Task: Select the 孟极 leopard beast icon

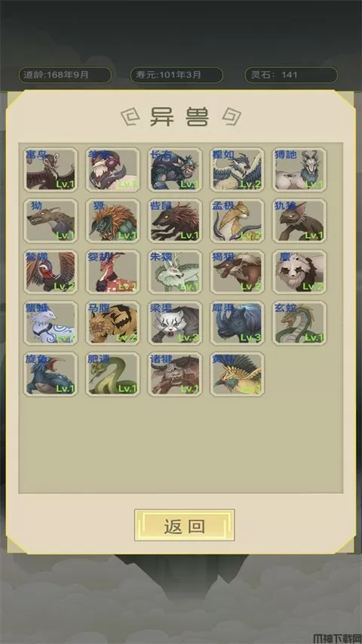Action: click(x=238, y=220)
